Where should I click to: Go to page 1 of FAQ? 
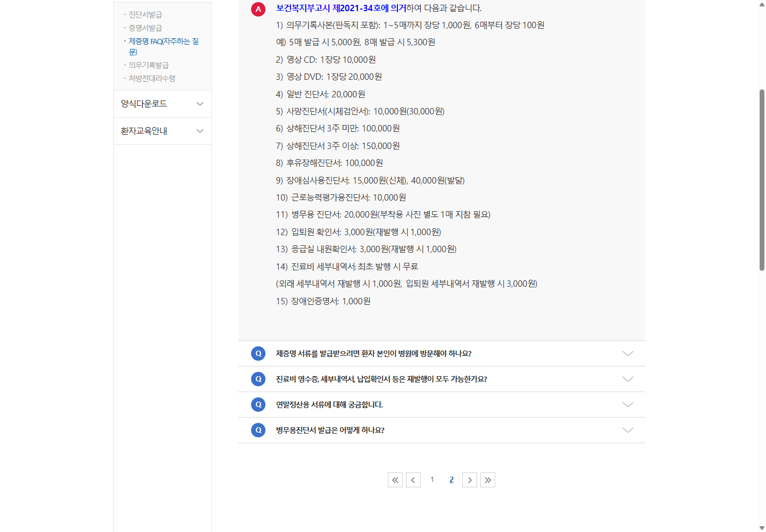(432, 480)
